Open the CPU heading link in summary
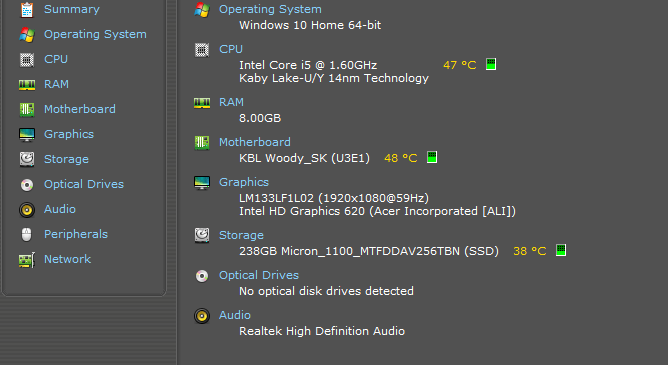 [x=231, y=49]
